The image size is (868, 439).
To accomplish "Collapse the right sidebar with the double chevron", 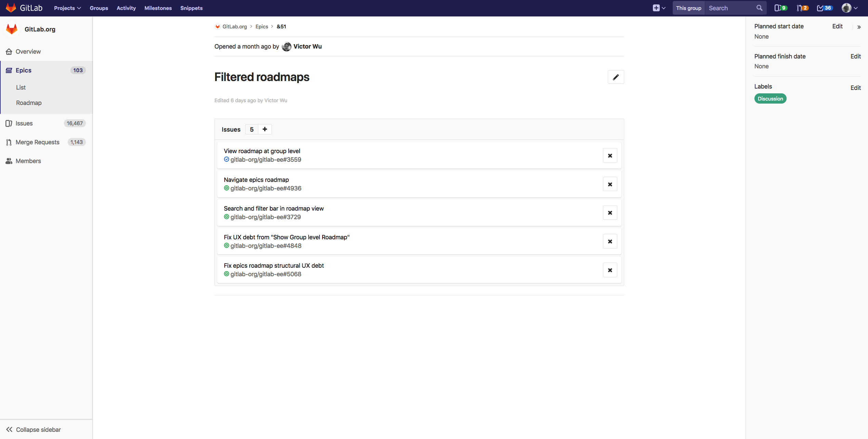I will tap(859, 27).
